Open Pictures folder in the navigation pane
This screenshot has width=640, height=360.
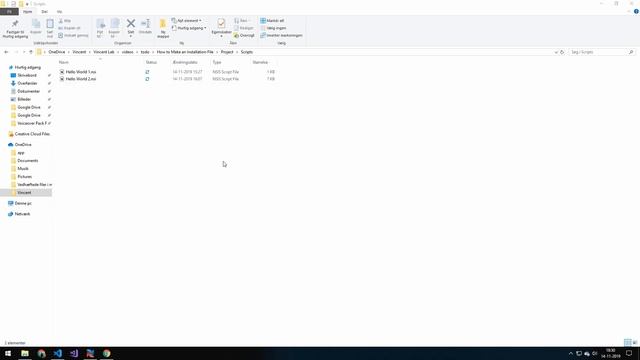[x=24, y=177]
